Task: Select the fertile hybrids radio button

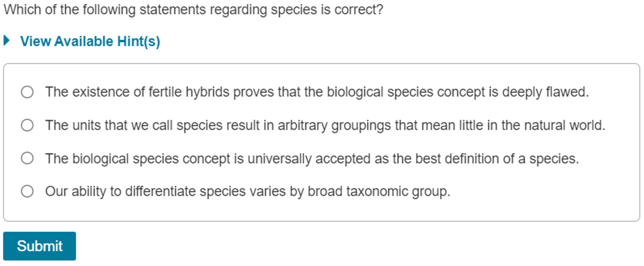Action: click(x=27, y=92)
